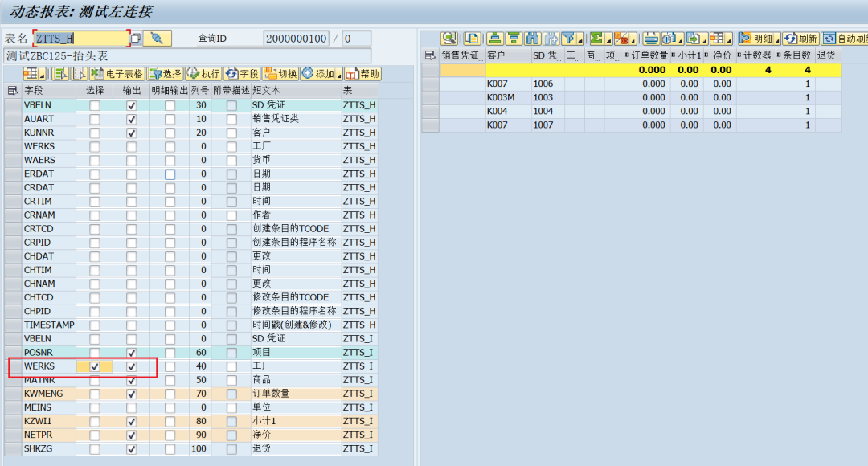Open the left layout icon dropdown arrow
The height and width of the screenshot is (466, 868).
pyautogui.click(x=43, y=75)
